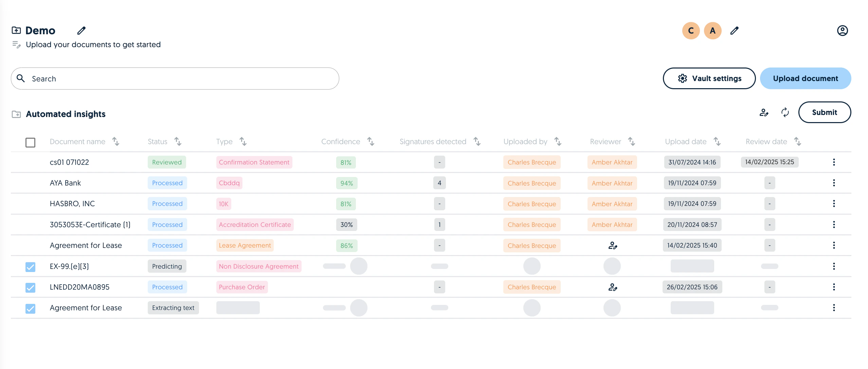Click Amber Akhtar reviewer in AYA Bank row

612,183
